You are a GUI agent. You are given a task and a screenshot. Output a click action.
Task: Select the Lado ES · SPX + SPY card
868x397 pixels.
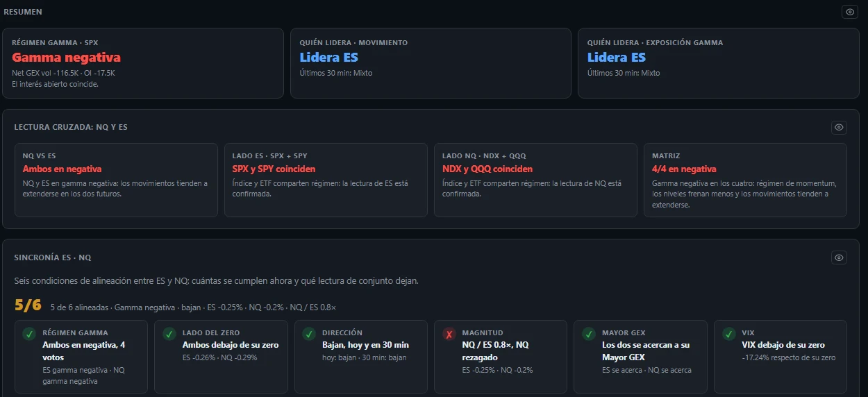pyautogui.click(x=326, y=180)
